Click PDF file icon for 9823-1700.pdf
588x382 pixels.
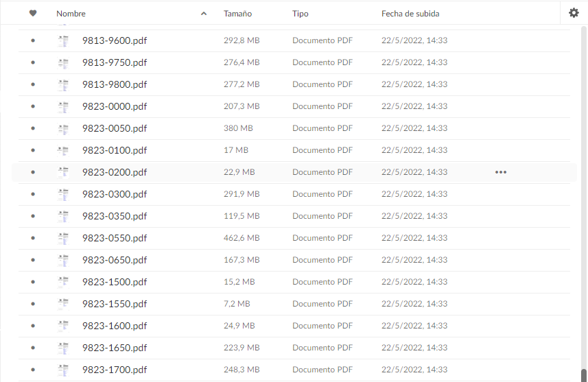point(64,370)
